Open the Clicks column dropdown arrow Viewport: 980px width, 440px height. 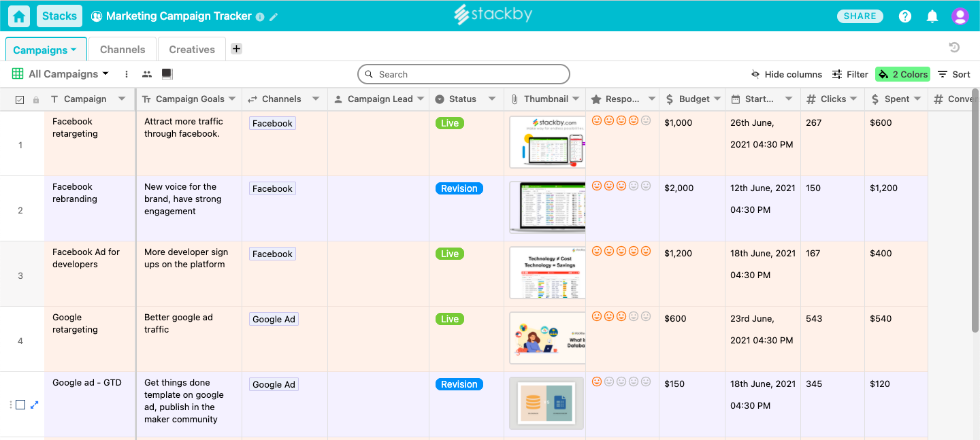pos(853,99)
